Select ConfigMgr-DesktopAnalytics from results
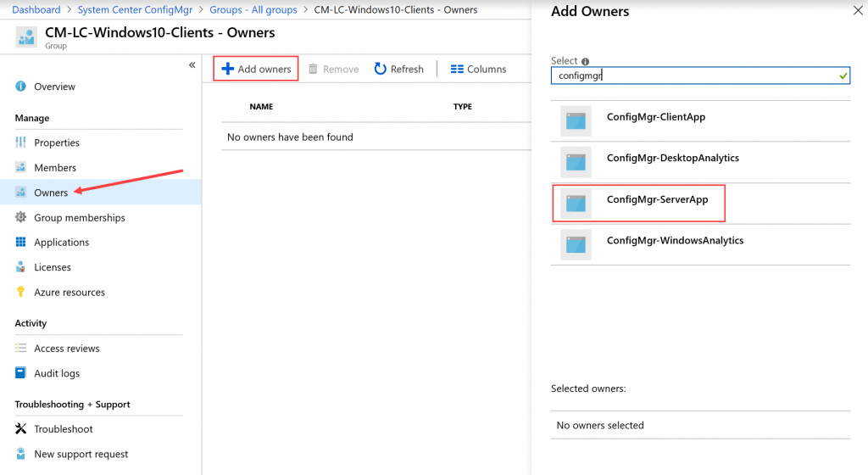This screenshot has height=475, width=868. (700, 162)
